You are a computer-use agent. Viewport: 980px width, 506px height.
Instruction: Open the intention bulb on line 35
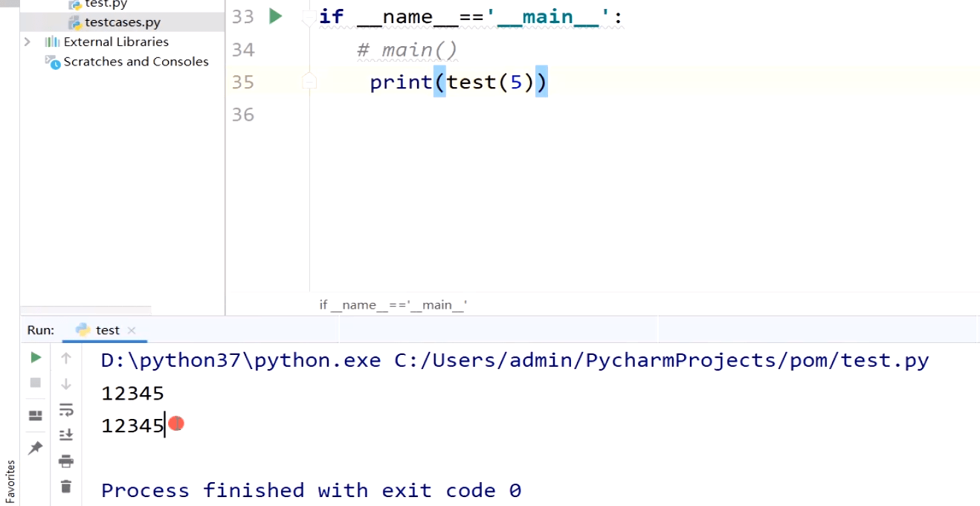(309, 82)
